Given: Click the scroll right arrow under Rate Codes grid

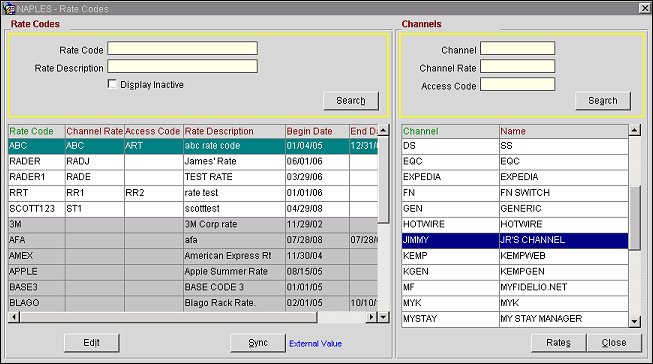Looking at the screenshot, I should (x=371, y=317).
